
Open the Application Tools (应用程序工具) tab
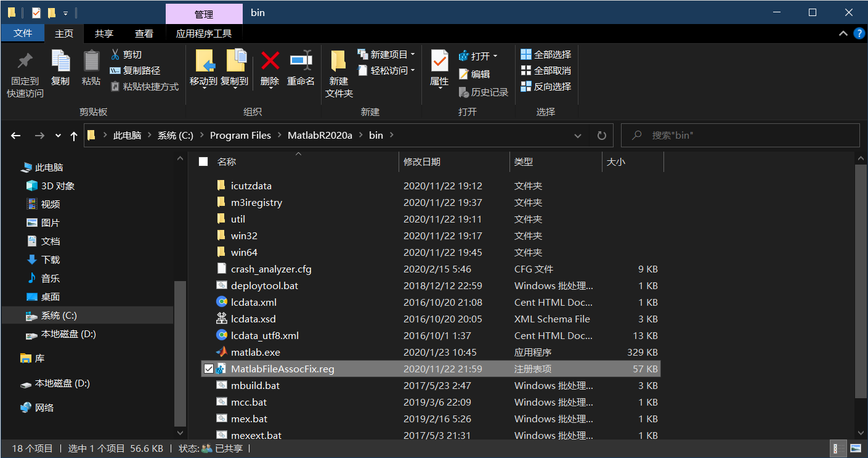click(x=204, y=33)
